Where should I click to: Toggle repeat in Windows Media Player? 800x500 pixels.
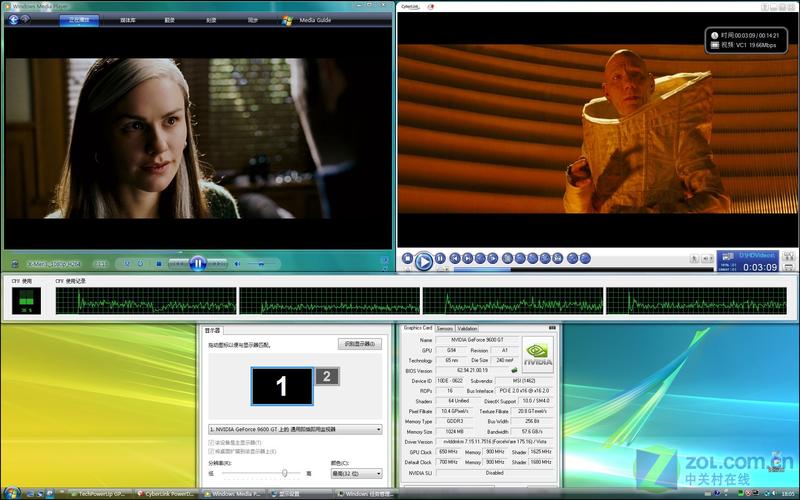[x=140, y=264]
